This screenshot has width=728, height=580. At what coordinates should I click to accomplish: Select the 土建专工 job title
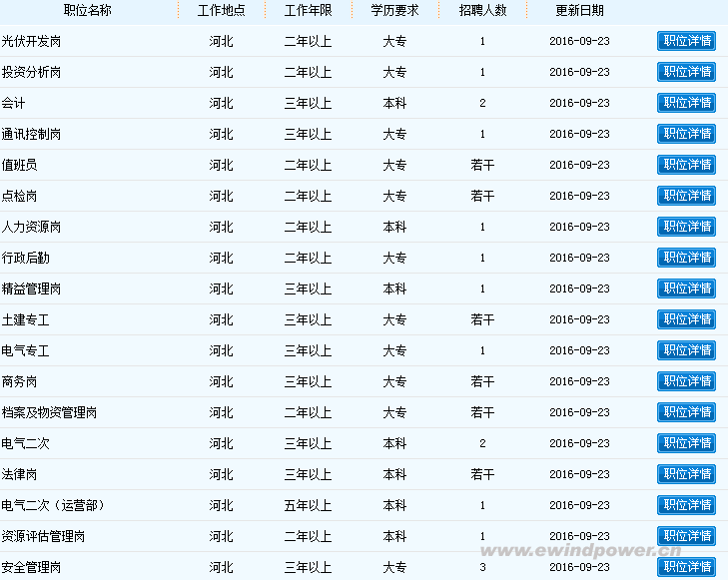click(26, 319)
